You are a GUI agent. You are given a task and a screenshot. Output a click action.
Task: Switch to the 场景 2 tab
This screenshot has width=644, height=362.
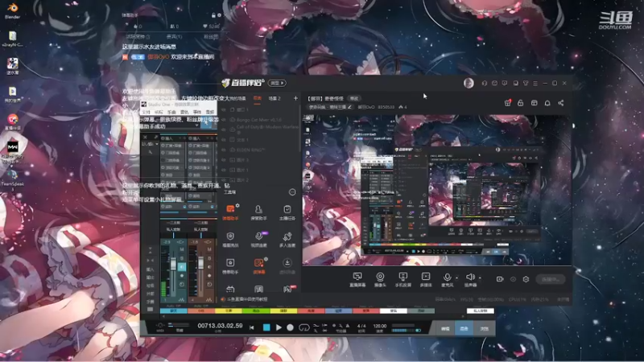click(275, 98)
